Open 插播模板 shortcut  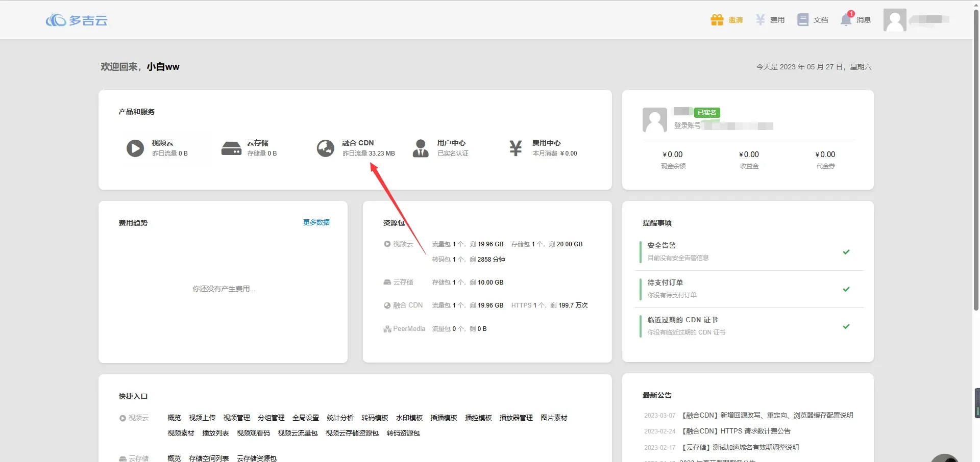pyautogui.click(x=444, y=418)
